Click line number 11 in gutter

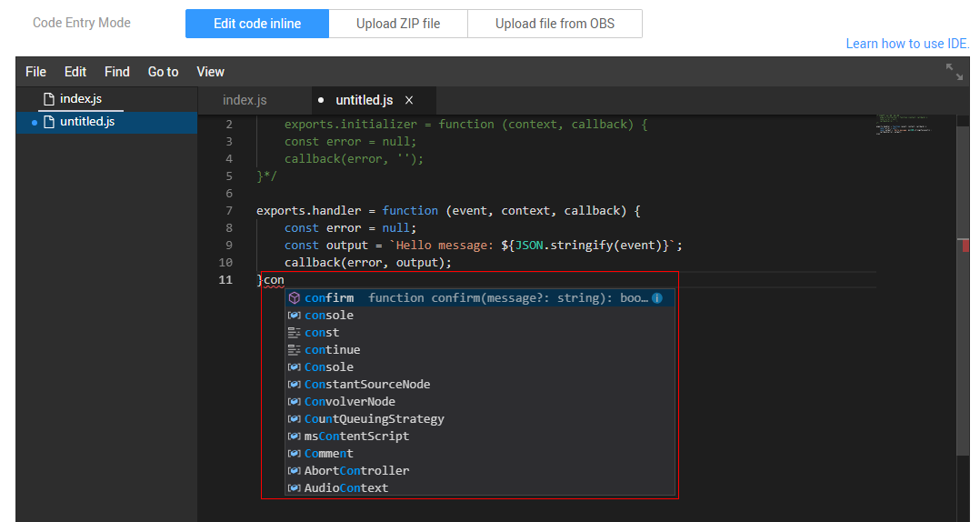[225, 280]
